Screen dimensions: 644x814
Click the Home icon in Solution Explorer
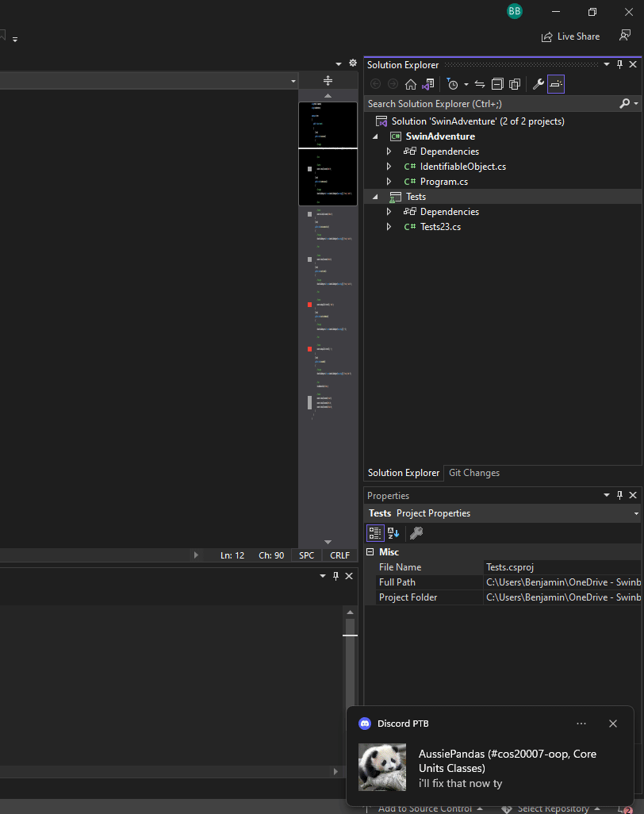[410, 84]
